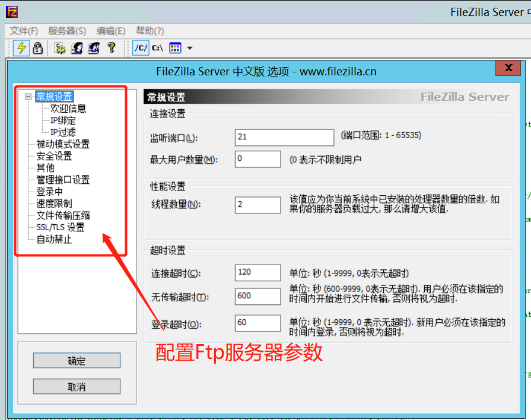Image resolution: width=531 pixels, height=420 pixels.
Task: Click the colored grid sorting icon
Action: tap(176, 48)
